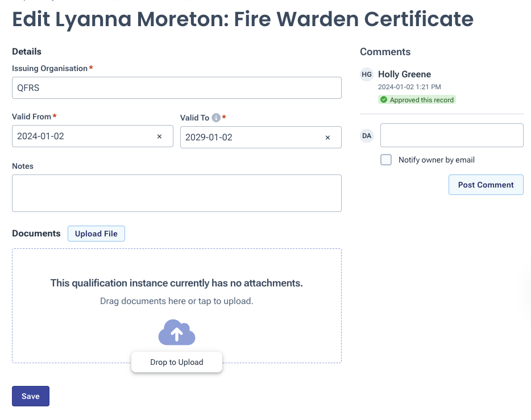Tap the 'Drag documents here' text
Image resolution: width=531 pixels, height=420 pixels.
176,301
